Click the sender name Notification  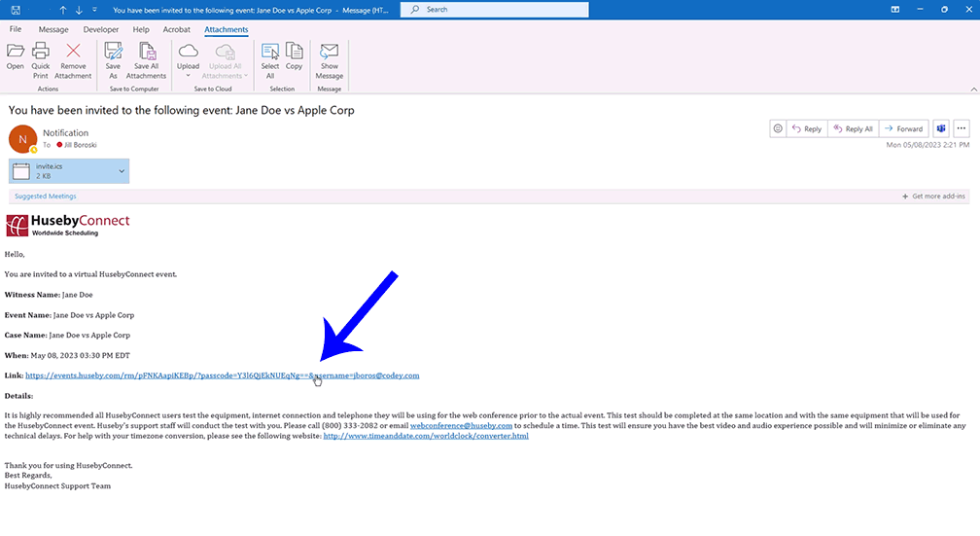[66, 132]
